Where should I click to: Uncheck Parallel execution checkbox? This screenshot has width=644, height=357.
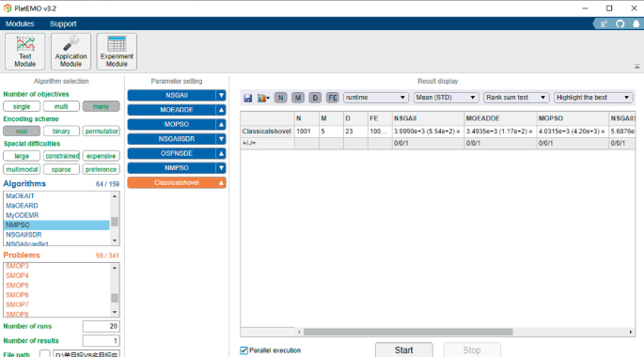(x=243, y=350)
